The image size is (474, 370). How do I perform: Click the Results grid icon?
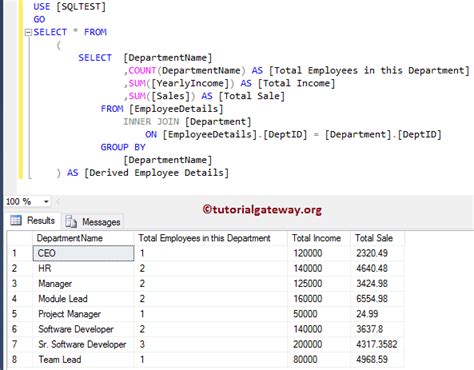point(16,220)
